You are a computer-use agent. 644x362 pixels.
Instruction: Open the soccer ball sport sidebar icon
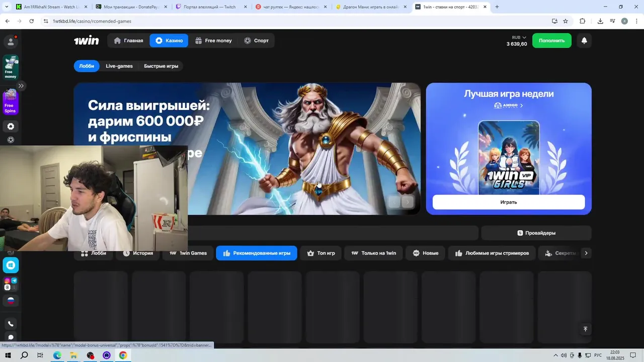pyautogui.click(x=11, y=140)
